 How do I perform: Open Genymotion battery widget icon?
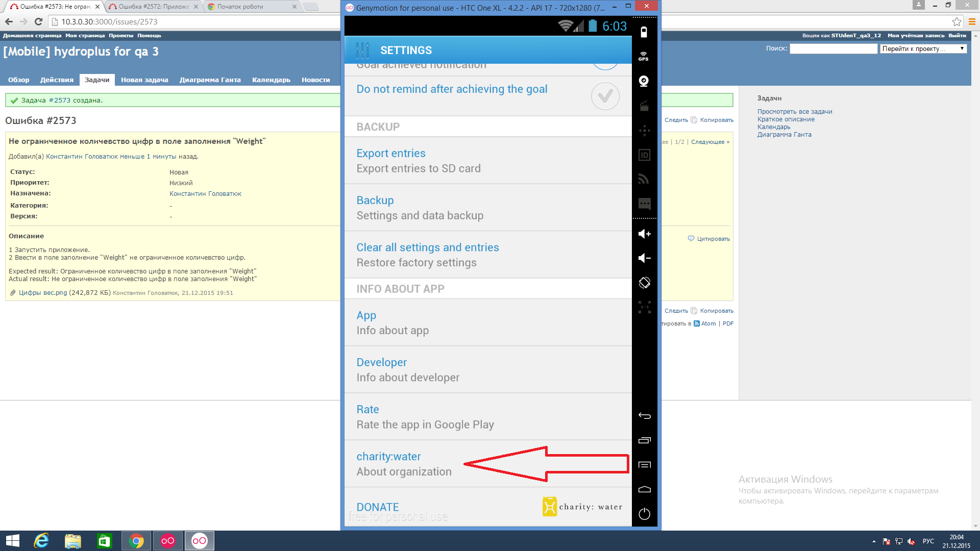[x=644, y=32]
